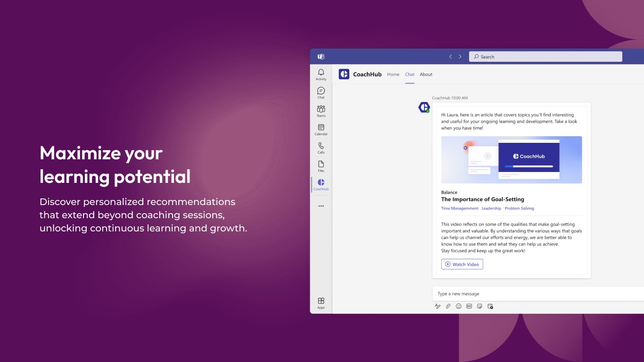The image size is (644, 362).
Task: Open the Calls phone icon
Action: (x=321, y=148)
